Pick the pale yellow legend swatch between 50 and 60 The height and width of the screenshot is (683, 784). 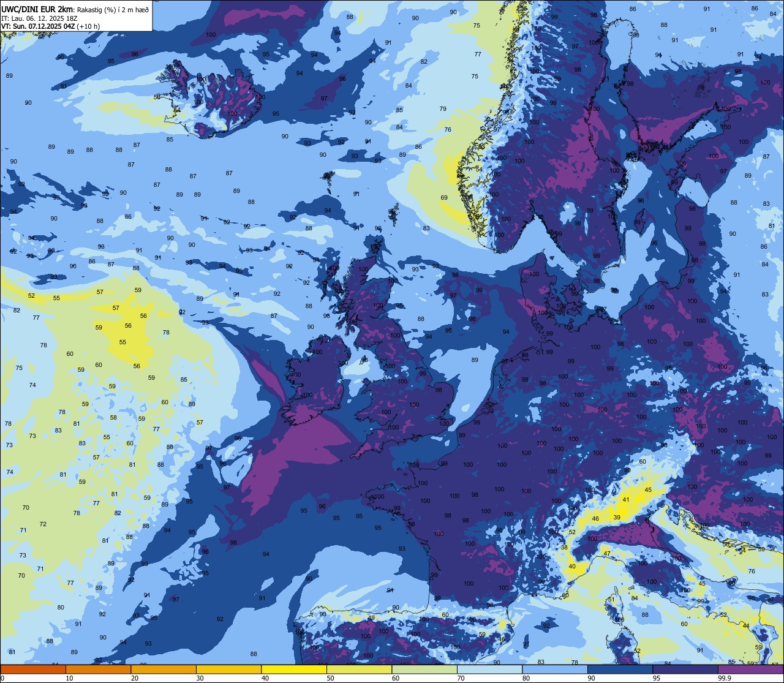(x=359, y=669)
